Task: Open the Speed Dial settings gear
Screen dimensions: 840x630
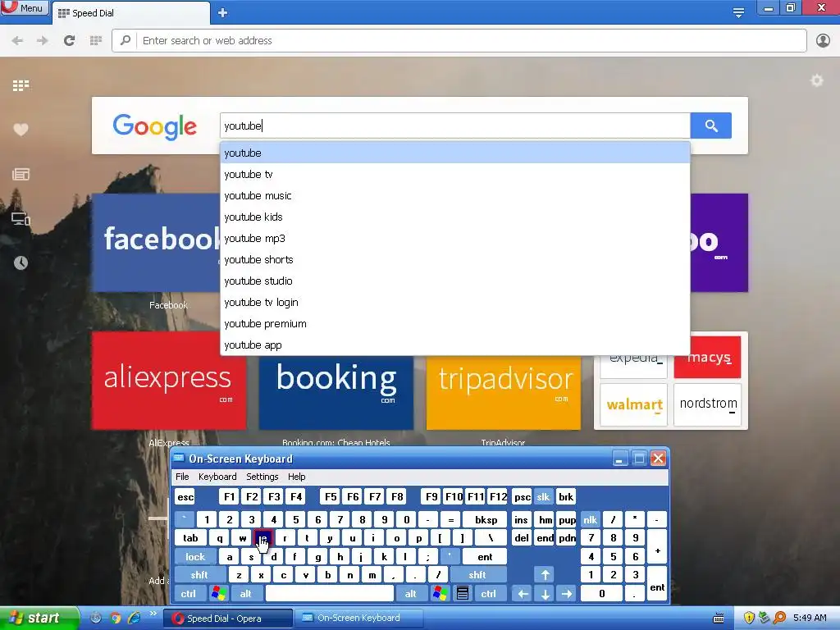Action: click(816, 81)
